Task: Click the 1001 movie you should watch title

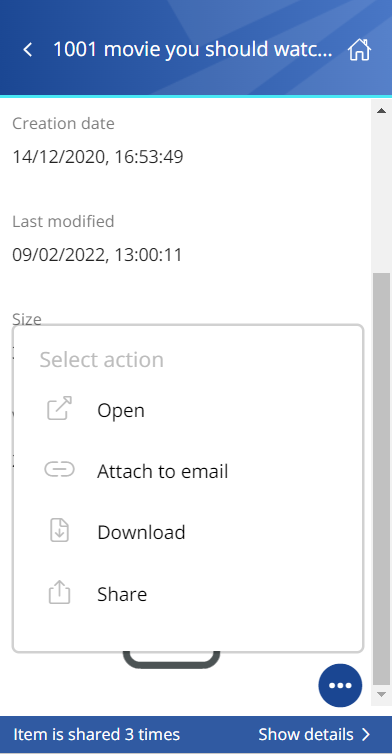Action: coord(192,50)
